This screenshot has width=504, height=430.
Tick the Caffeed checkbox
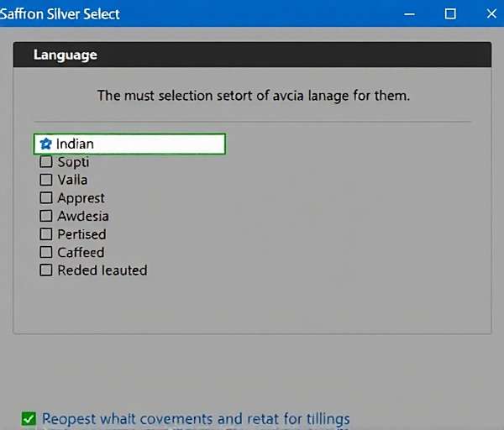pos(46,252)
